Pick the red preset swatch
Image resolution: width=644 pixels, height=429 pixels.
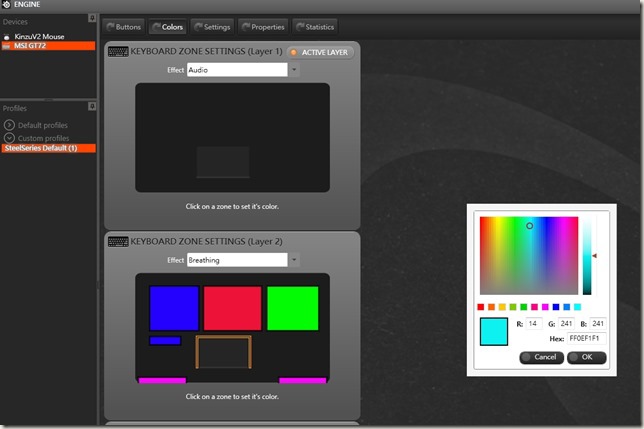(x=481, y=307)
